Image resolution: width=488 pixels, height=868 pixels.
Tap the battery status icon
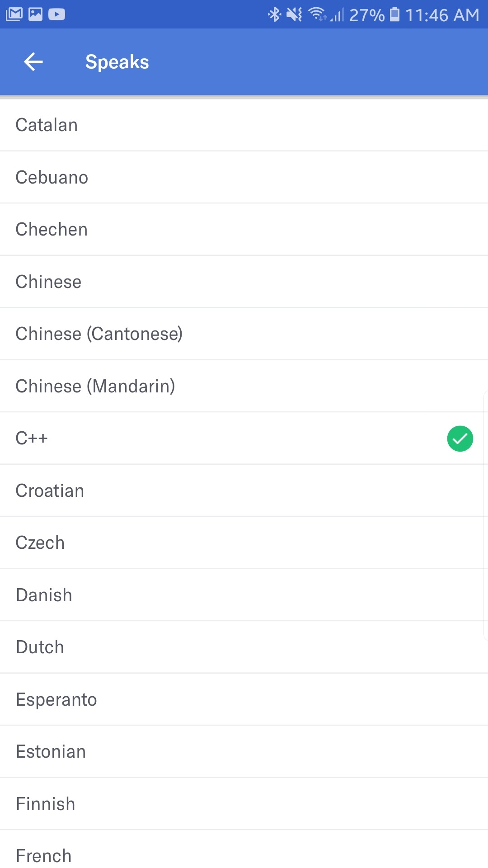[x=394, y=14]
